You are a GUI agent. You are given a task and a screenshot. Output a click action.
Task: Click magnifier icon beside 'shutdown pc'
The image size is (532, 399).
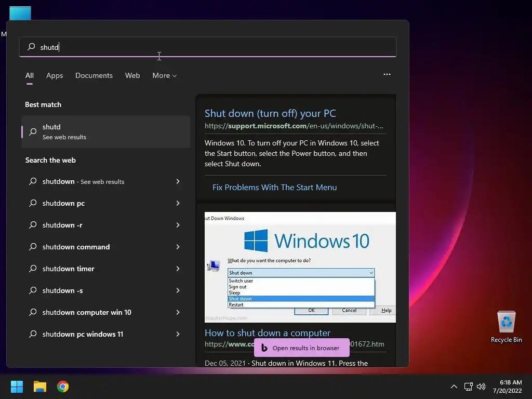(x=33, y=203)
